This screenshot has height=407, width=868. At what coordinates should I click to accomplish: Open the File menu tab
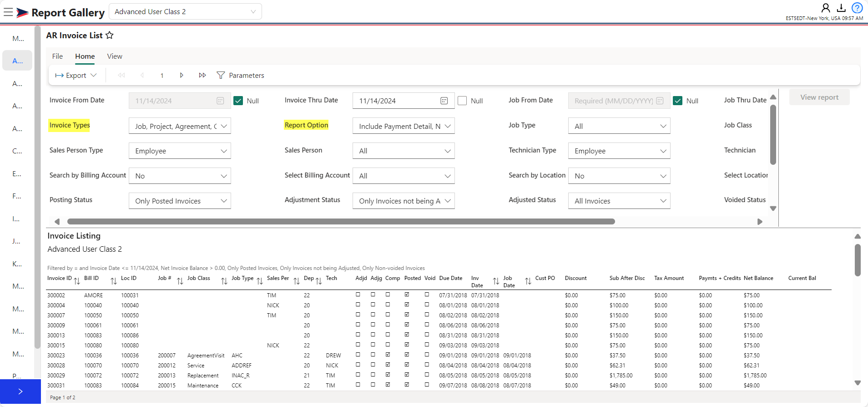(x=57, y=56)
